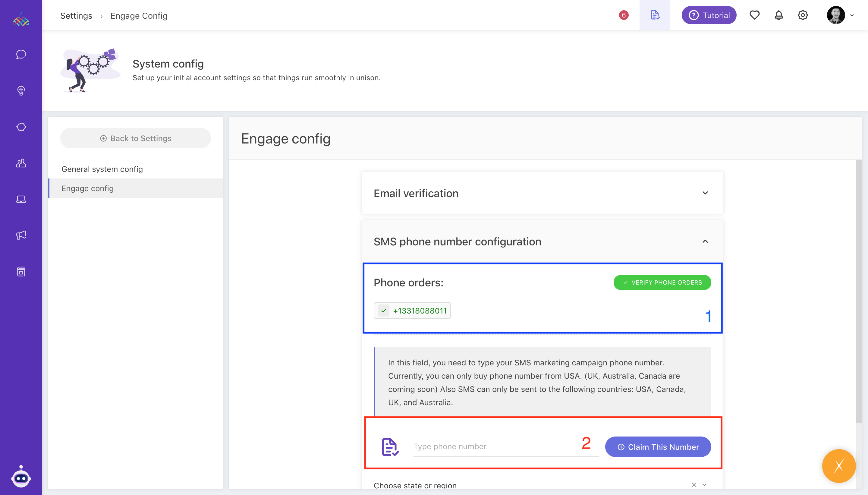Expand the profile menu arrow
Screen dimensions: 868x495
852,15
